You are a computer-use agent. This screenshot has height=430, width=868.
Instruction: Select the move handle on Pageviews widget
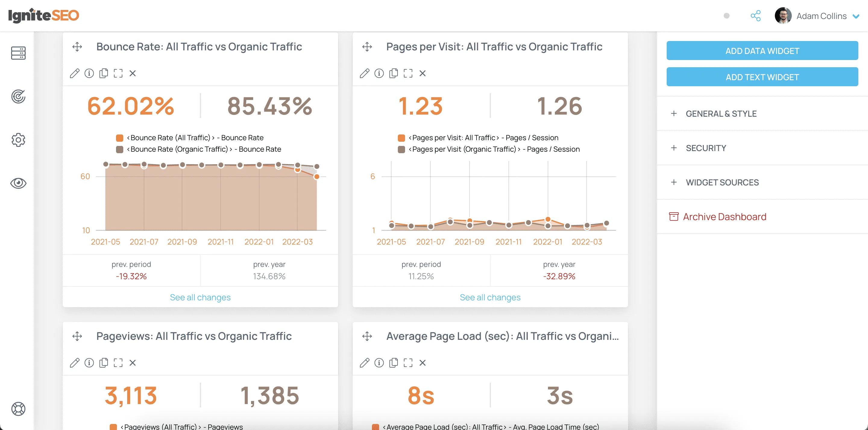point(77,336)
